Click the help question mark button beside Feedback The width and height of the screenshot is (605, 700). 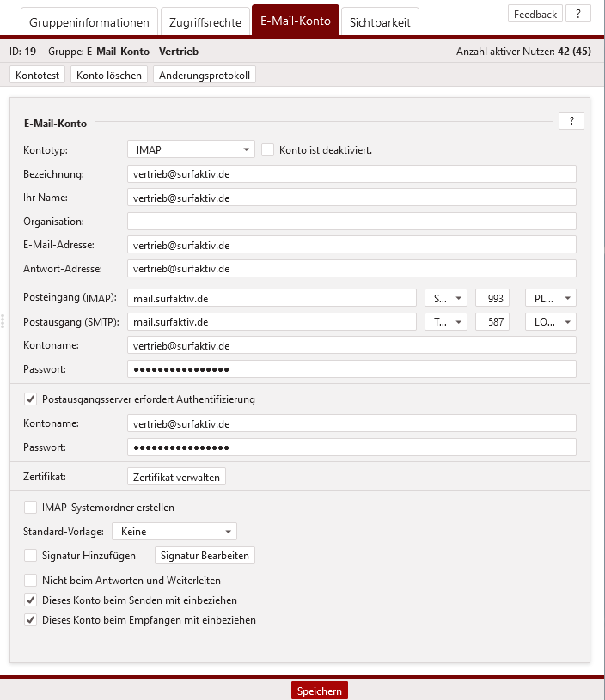(577, 14)
